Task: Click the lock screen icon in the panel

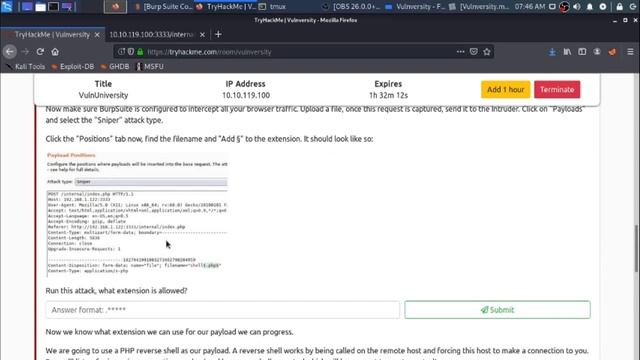Action: 620,7
